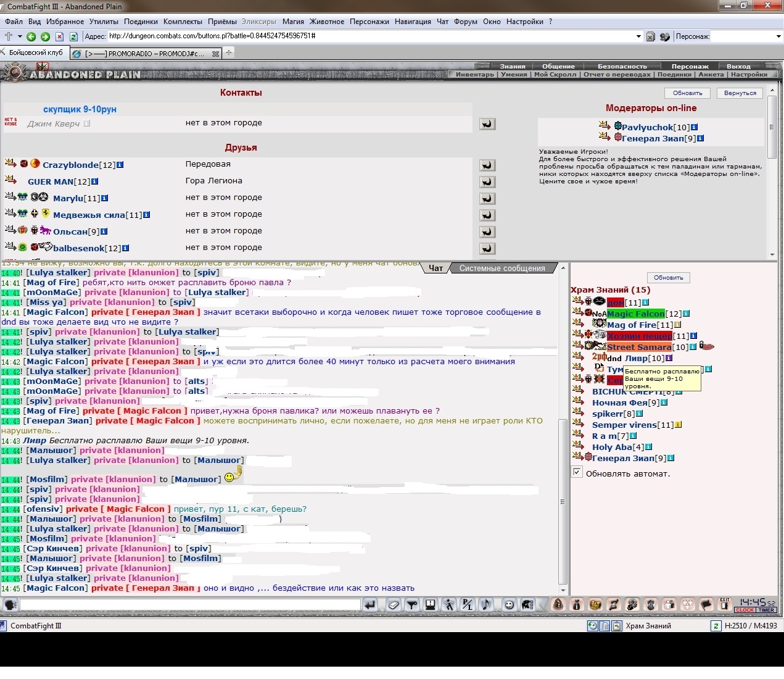Click the chat panel vertical scrollbar
Viewport: 784px width, 679px height.
(x=563, y=501)
